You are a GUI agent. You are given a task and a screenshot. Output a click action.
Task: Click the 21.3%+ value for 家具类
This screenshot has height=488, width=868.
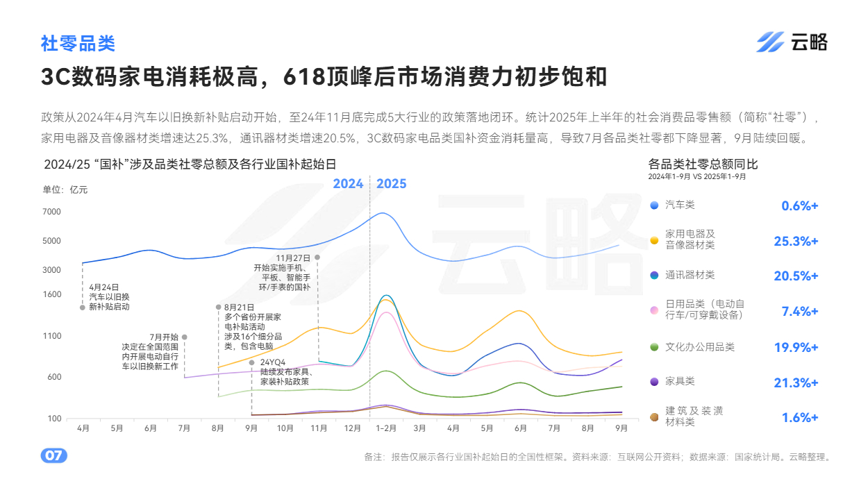point(796,382)
